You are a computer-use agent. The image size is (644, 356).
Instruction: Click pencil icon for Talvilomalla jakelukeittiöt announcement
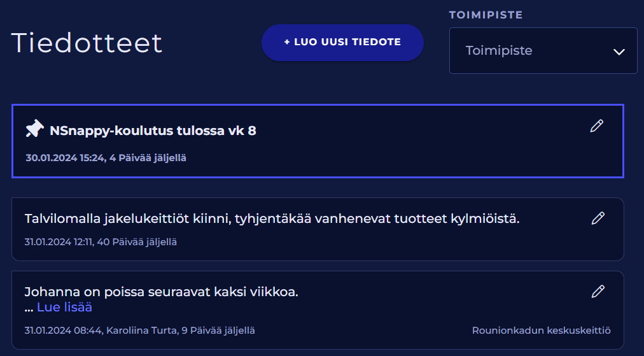point(598,218)
